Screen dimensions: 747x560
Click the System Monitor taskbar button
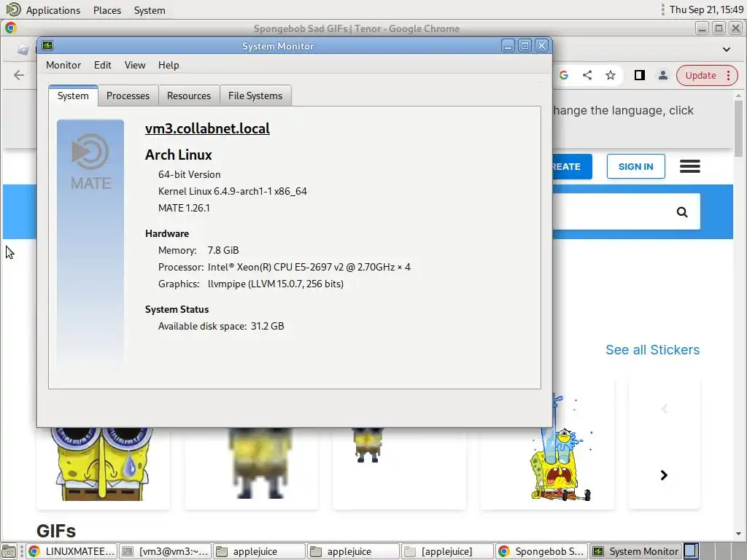(x=636, y=551)
